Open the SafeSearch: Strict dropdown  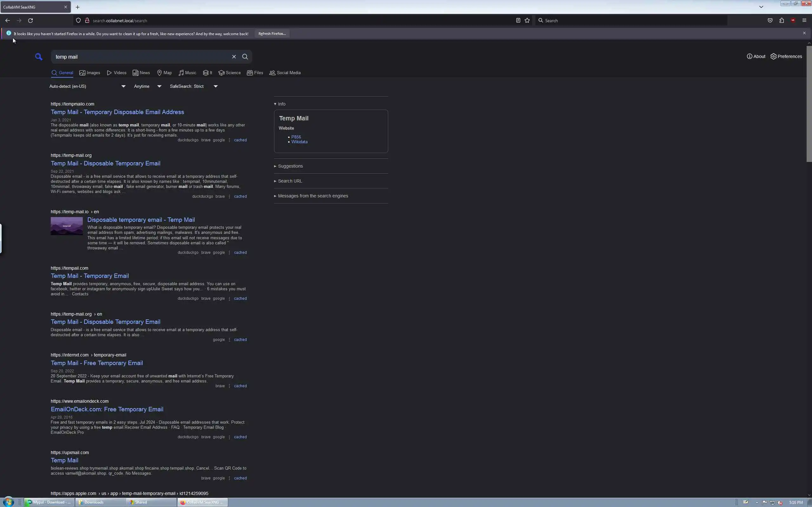point(193,87)
